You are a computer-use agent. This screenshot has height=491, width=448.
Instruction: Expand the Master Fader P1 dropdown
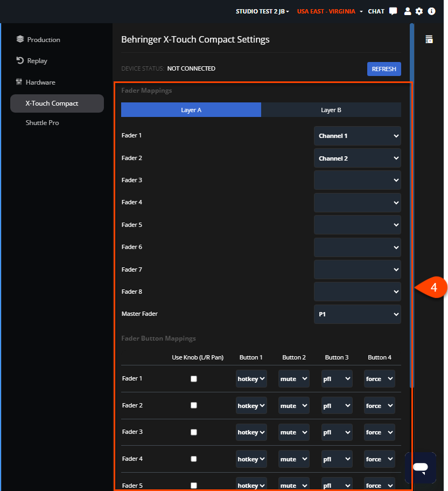click(x=357, y=314)
